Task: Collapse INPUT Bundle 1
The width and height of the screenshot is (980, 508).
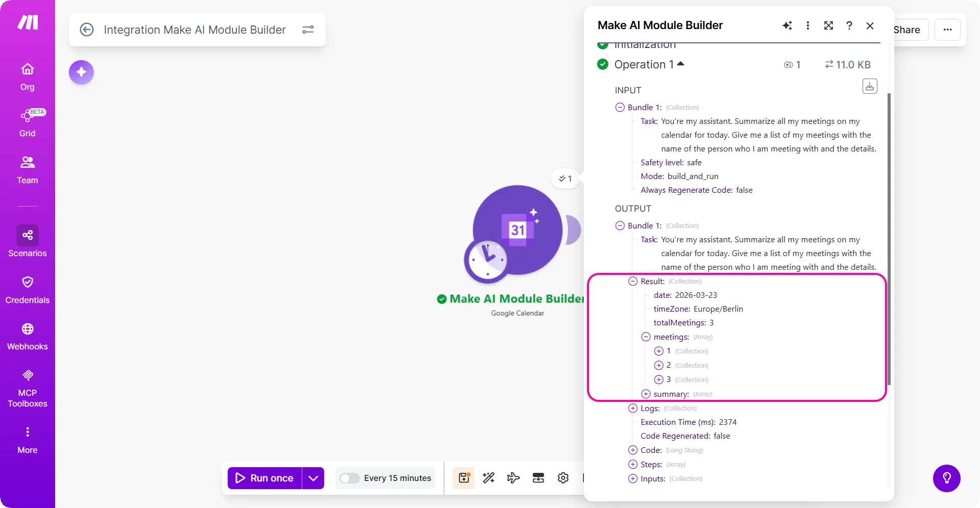Action: (x=620, y=107)
